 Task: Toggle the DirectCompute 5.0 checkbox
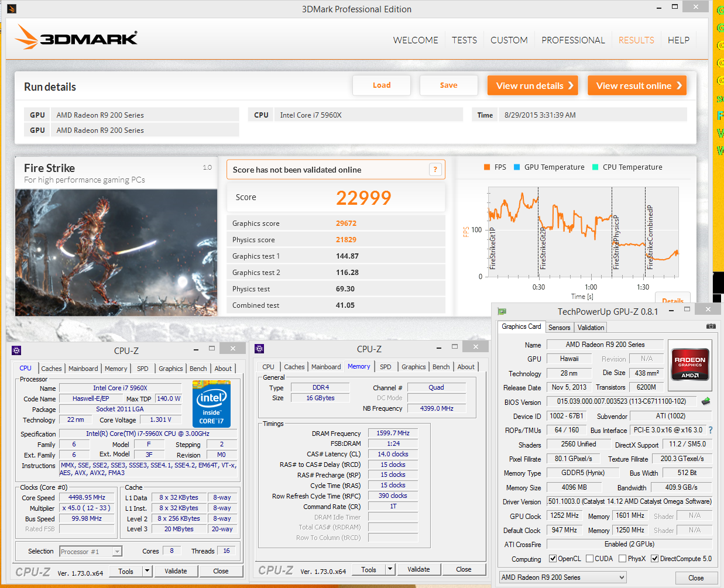click(x=654, y=559)
